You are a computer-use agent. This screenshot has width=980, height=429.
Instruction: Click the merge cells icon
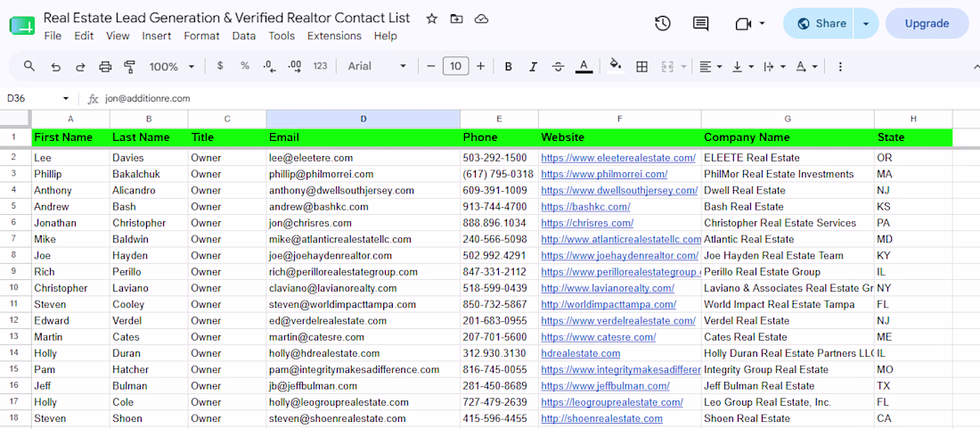(667, 66)
